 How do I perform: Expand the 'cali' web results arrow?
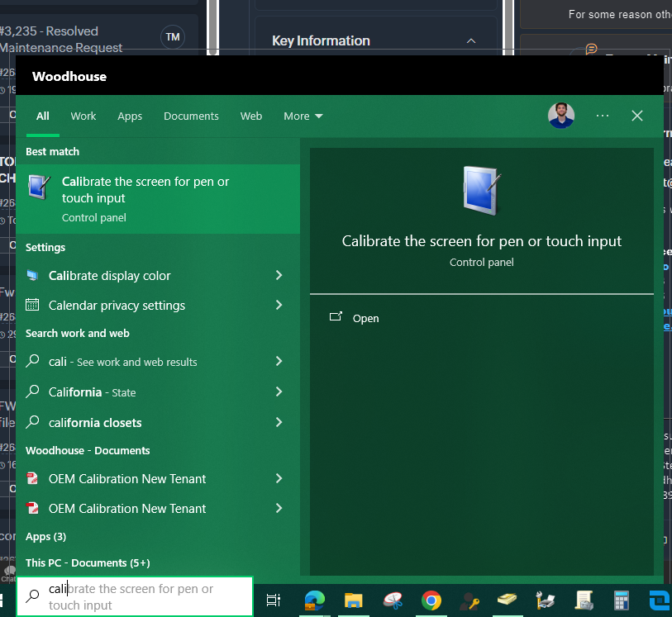tap(279, 362)
